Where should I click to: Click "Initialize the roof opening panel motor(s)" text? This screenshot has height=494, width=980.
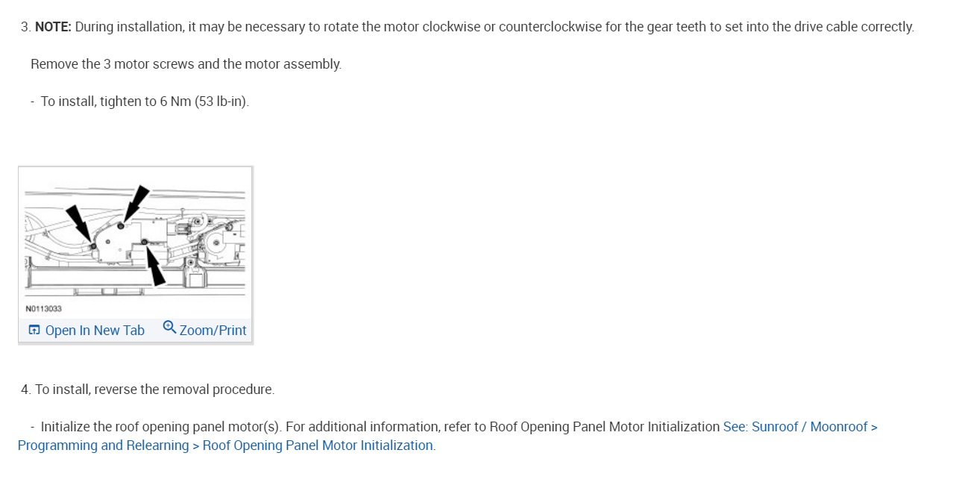161,427
